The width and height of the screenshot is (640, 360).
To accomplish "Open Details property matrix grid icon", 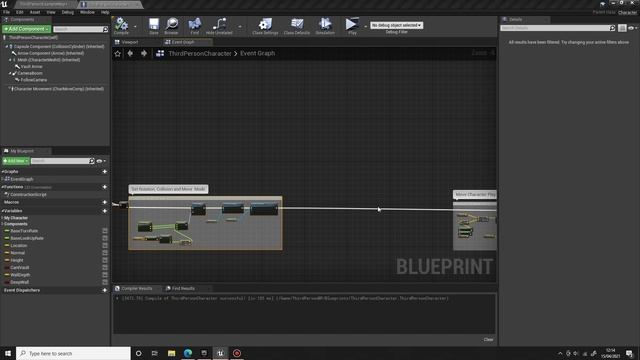I will tap(622, 28).
